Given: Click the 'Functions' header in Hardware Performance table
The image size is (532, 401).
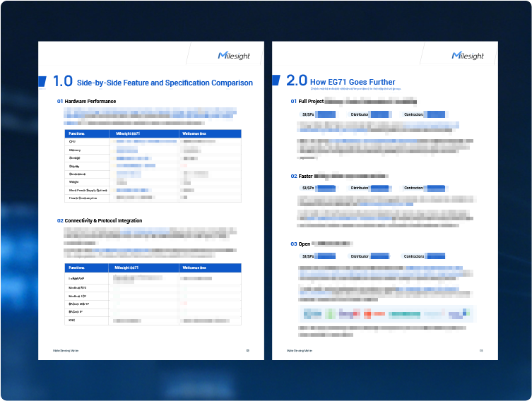Looking at the screenshot, I should pyautogui.click(x=77, y=133).
